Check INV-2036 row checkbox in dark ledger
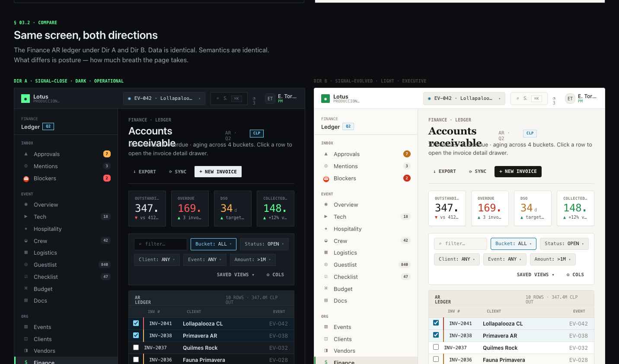 (x=136, y=359)
